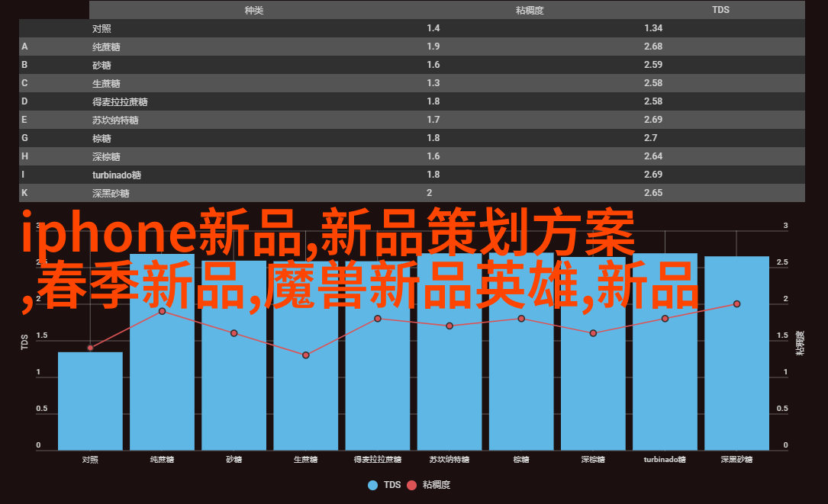Image resolution: width=828 pixels, height=504 pixels.
Task: Click the viscosity value 1.4 for 对照
Action: 433,28
